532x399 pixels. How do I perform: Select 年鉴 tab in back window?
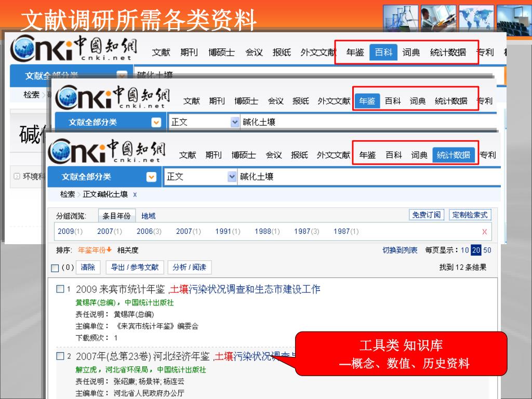point(355,52)
